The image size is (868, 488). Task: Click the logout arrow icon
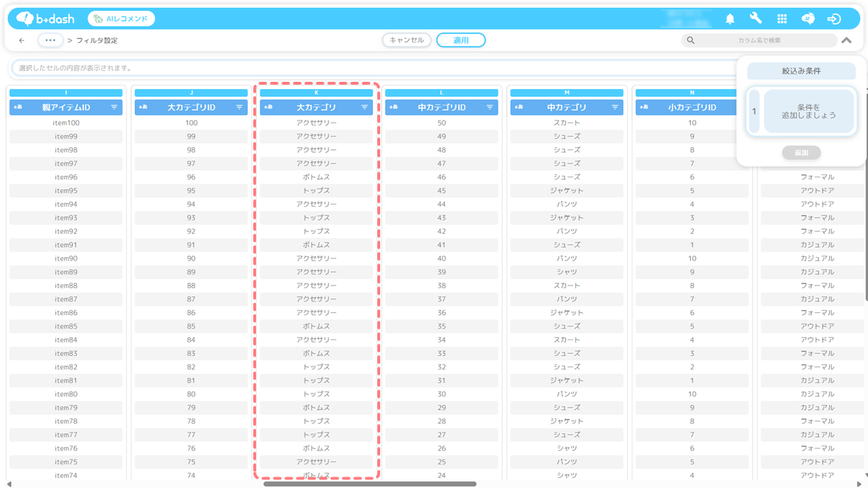[834, 19]
